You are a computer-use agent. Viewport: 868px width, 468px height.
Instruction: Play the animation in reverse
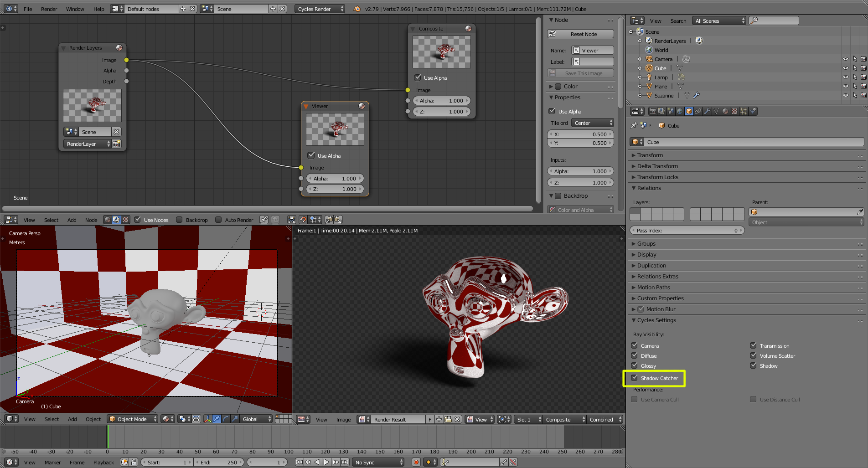click(317, 462)
